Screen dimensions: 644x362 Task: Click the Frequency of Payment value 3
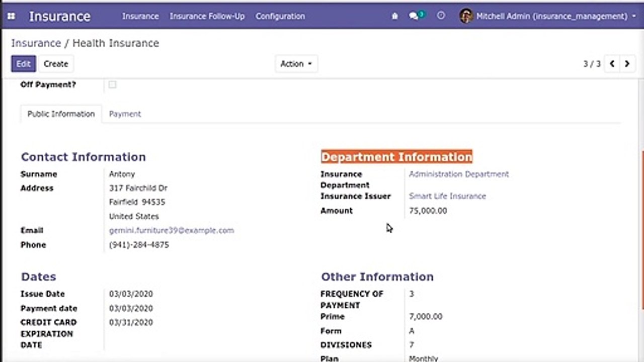412,294
